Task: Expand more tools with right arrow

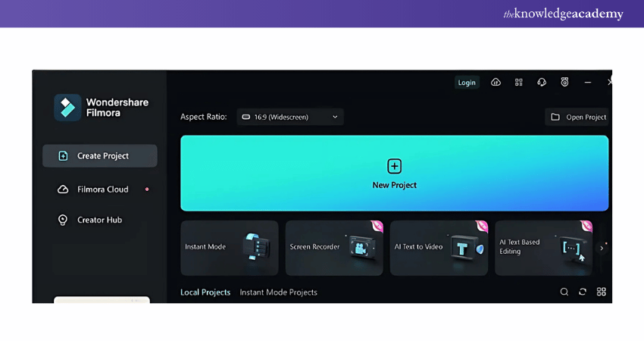Action: pyautogui.click(x=602, y=248)
